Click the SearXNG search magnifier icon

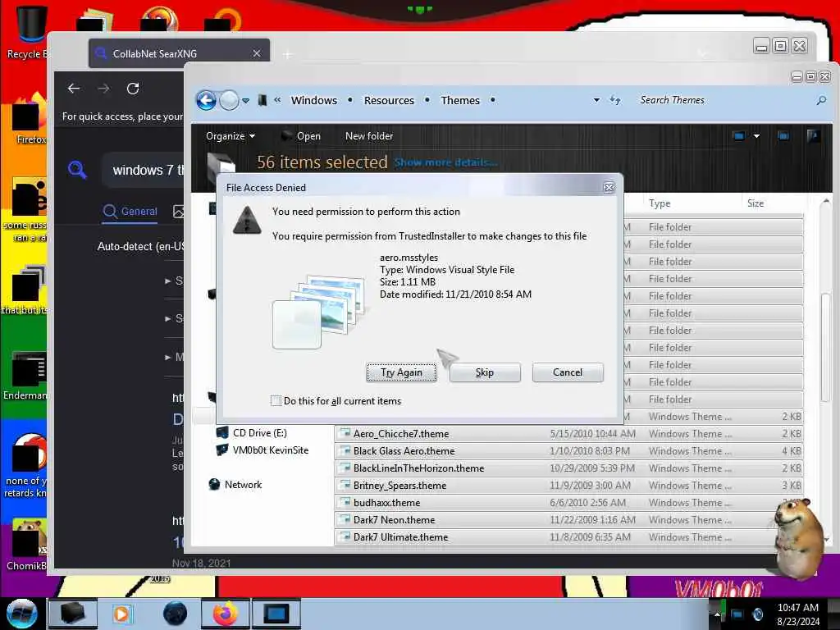tap(77, 170)
